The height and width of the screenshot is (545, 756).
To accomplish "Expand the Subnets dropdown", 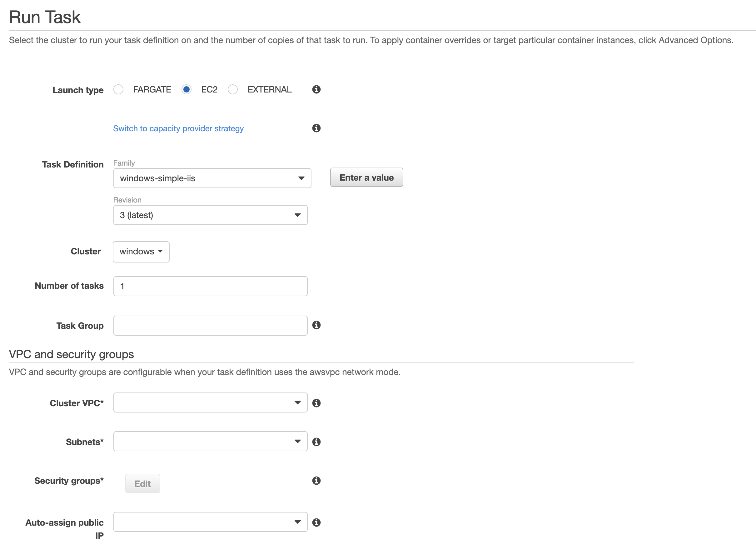I will (210, 441).
